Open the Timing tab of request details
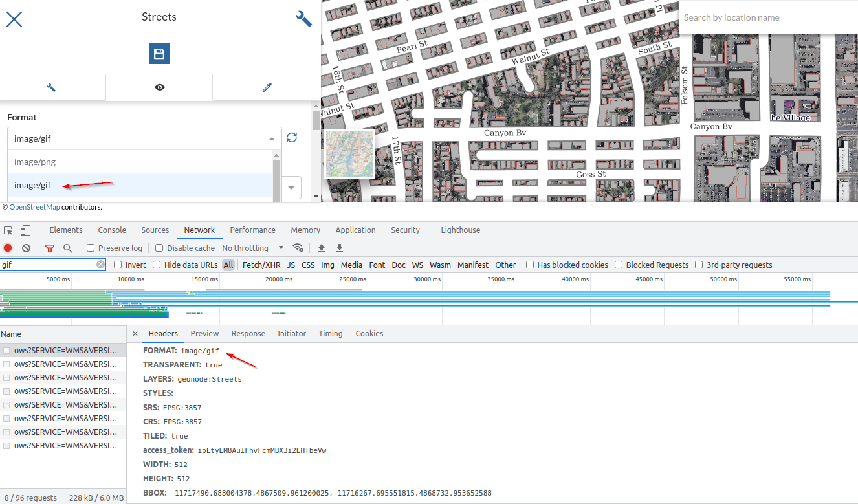The height and width of the screenshot is (504, 858). pos(331,334)
